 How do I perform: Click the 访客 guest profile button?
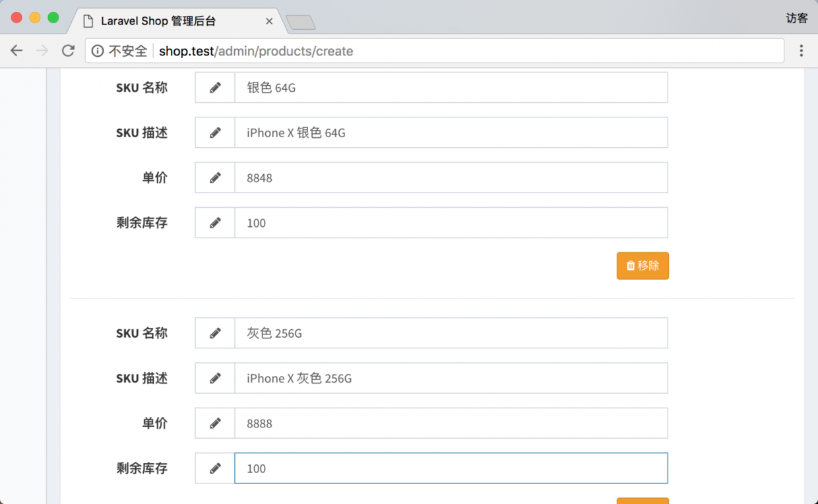point(797,18)
